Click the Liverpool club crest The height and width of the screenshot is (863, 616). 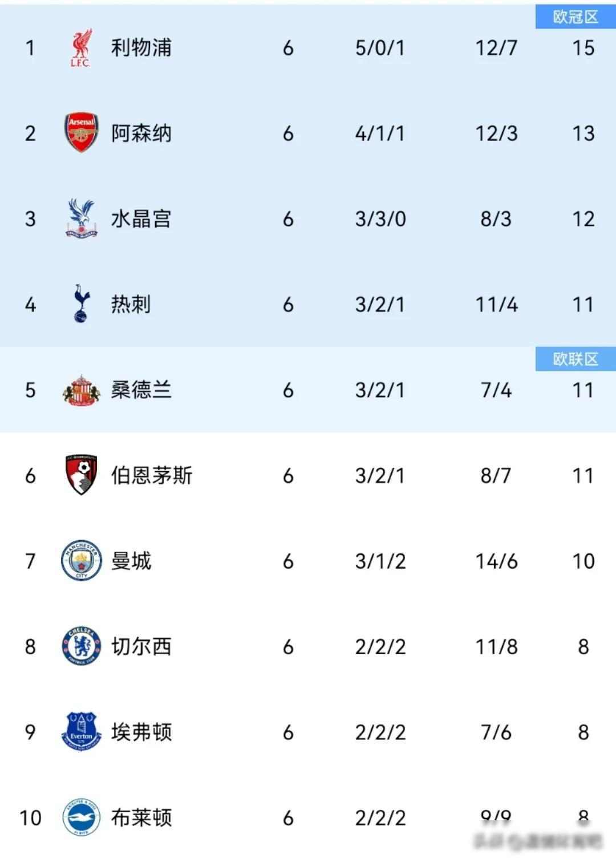pyautogui.click(x=80, y=48)
